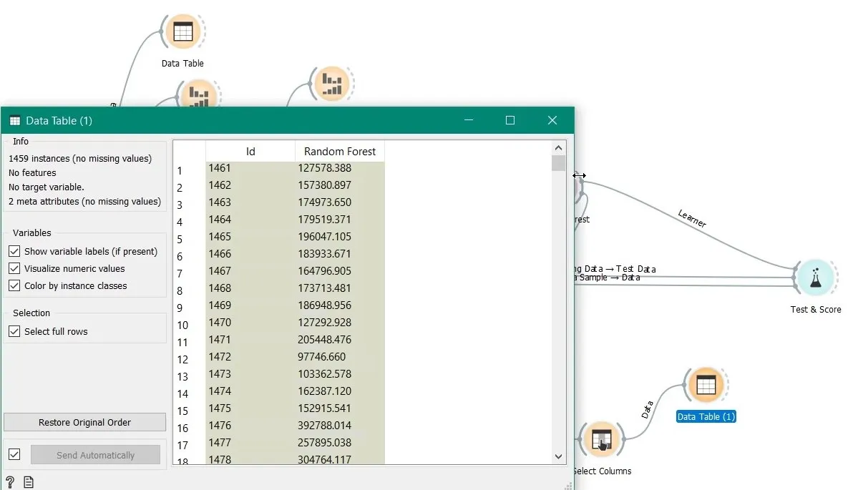The height and width of the screenshot is (490, 868).
Task: Select the cell with Id 1461
Action: pyautogui.click(x=250, y=168)
